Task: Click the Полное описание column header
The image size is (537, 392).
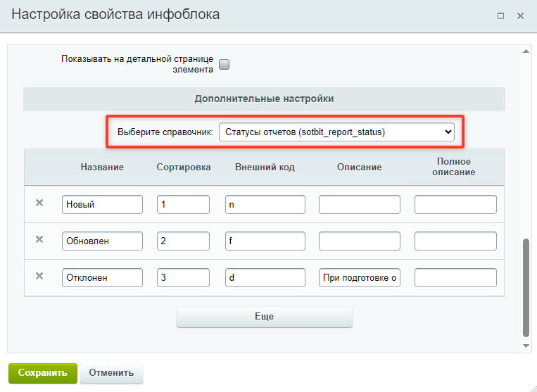Action: click(x=454, y=167)
